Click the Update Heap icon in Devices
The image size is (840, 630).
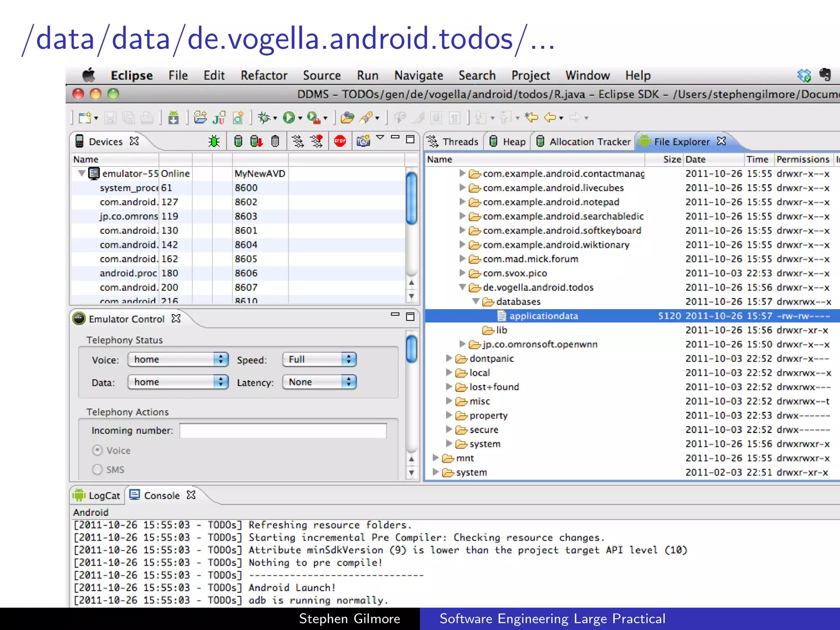click(x=238, y=142)
